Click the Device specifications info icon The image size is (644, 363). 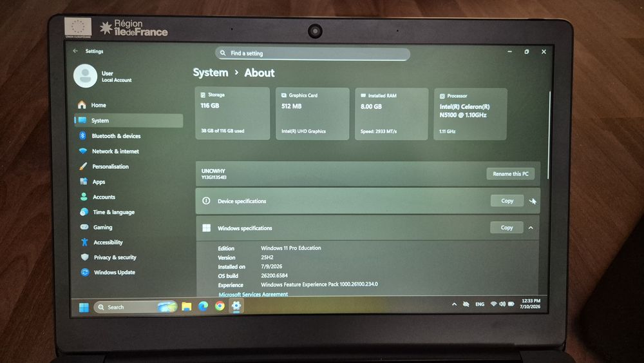tap(206, 201)
